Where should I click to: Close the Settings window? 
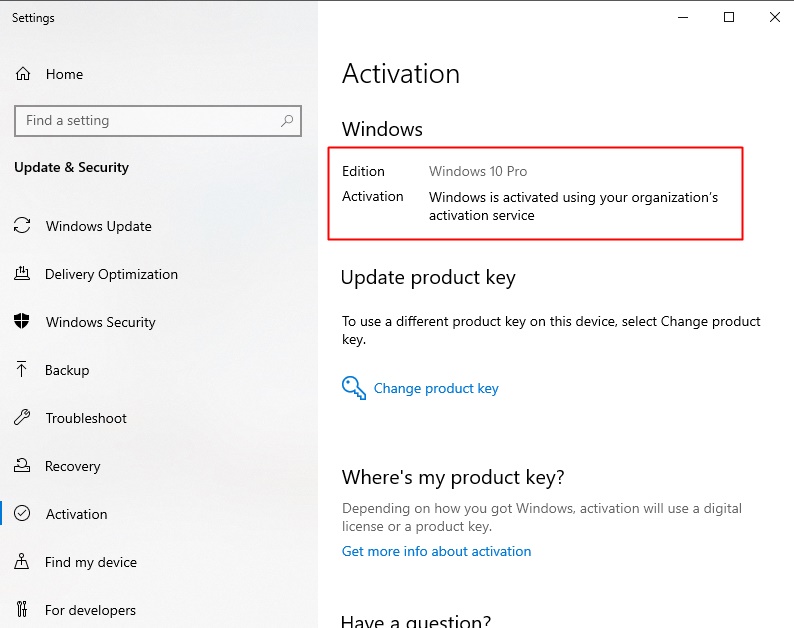coord(774,17)
